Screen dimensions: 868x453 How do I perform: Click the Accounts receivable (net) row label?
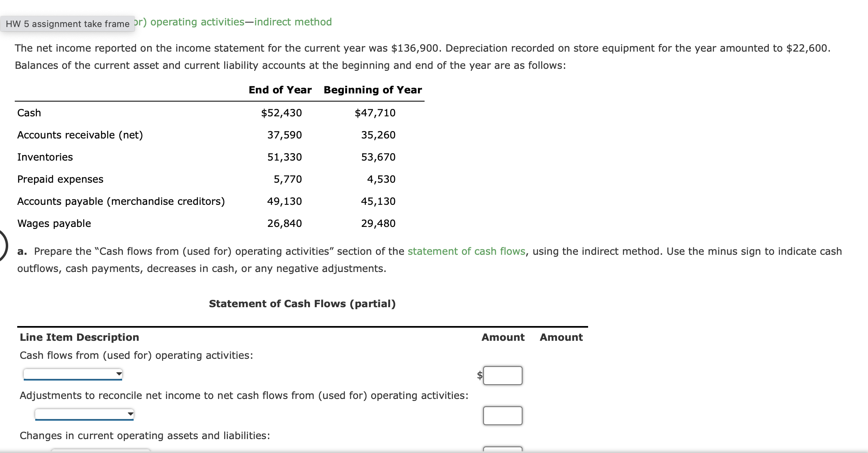point(80,135)
